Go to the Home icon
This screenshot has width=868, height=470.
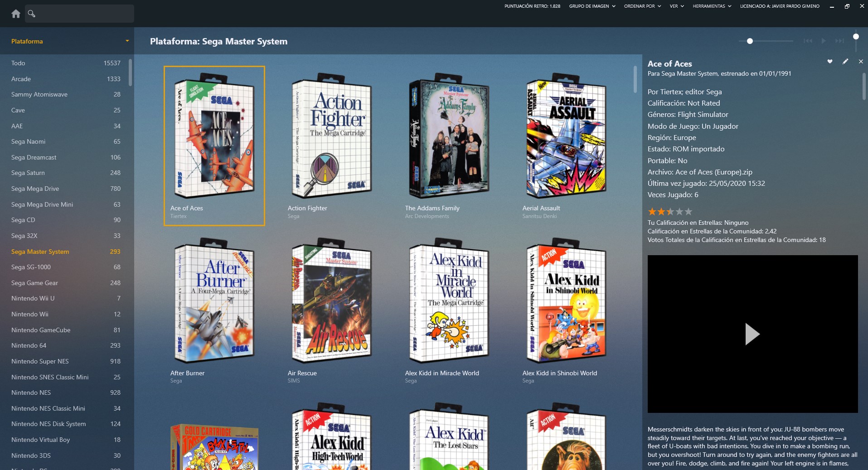coord(16,14)
